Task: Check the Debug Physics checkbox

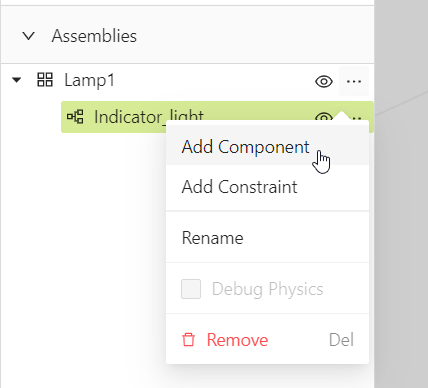Action: [x=191, y=289]
